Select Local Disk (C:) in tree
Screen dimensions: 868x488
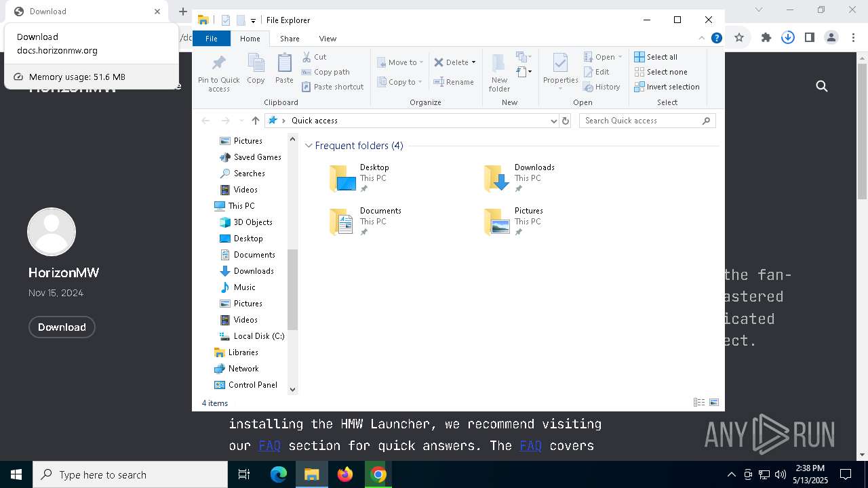(252, 336)
